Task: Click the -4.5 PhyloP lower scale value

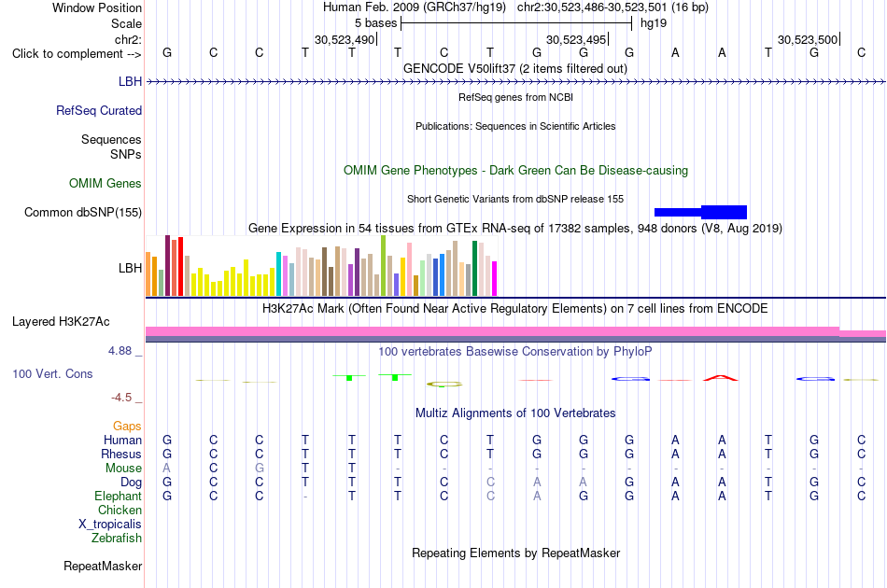Action: click(x=121, y=398)
